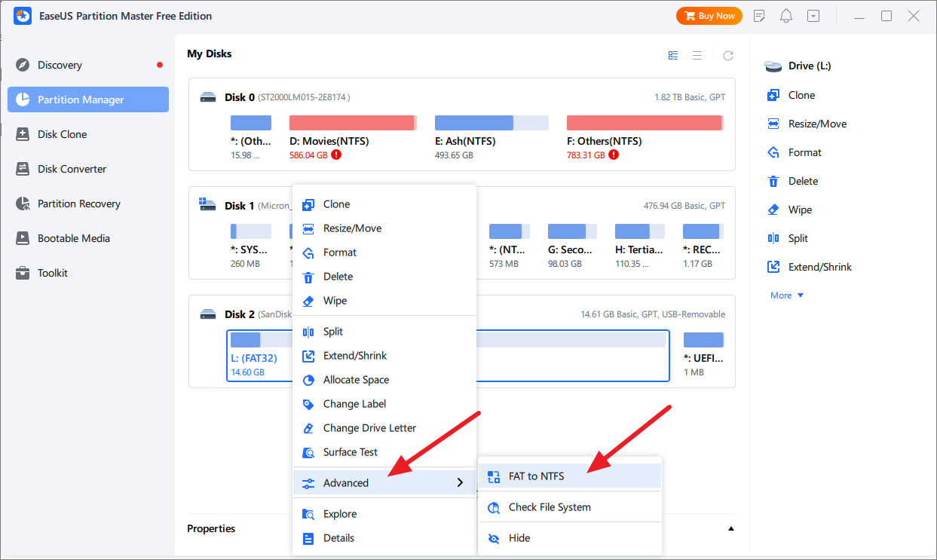937x560 pixels.
Task: Choose Explore in context menu
Action: coord(384,514)
